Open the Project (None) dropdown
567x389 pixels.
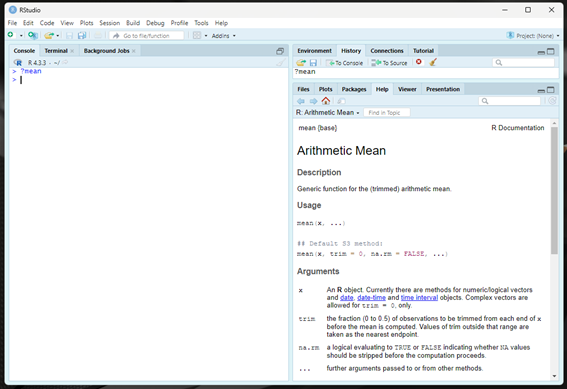[533, 35]
